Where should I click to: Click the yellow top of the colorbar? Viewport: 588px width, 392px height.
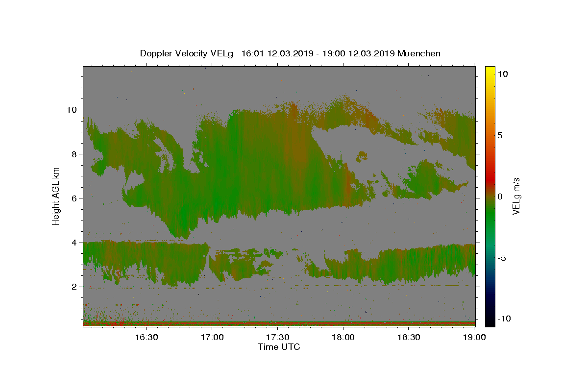[490, 71]
